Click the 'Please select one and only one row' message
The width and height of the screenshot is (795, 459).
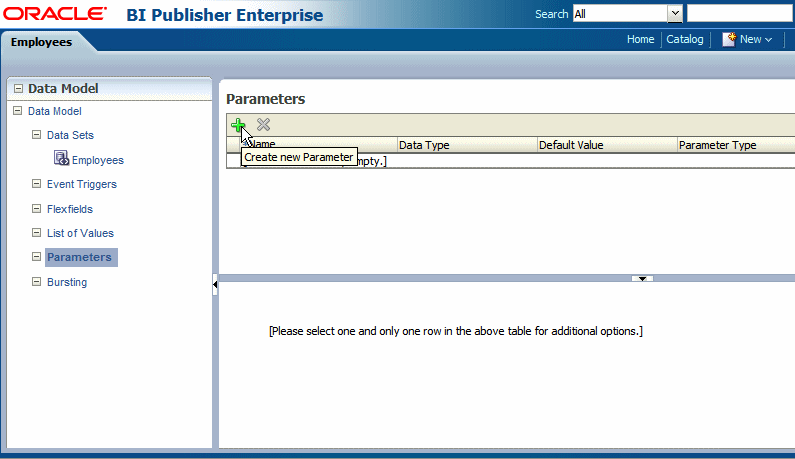pos(456,331)
